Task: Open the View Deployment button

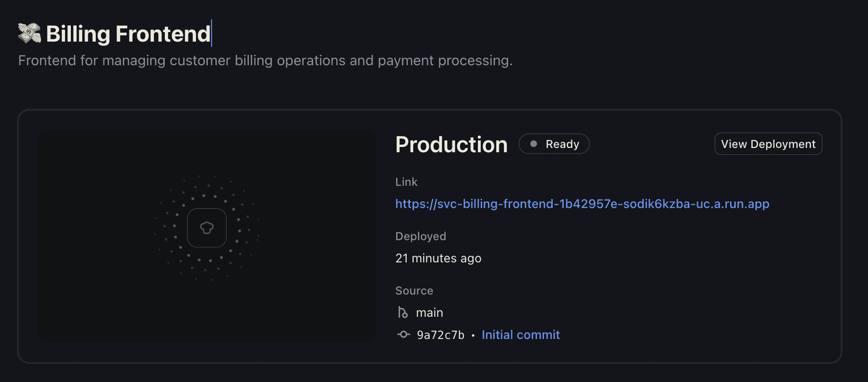Action: [x=768, y=144]
